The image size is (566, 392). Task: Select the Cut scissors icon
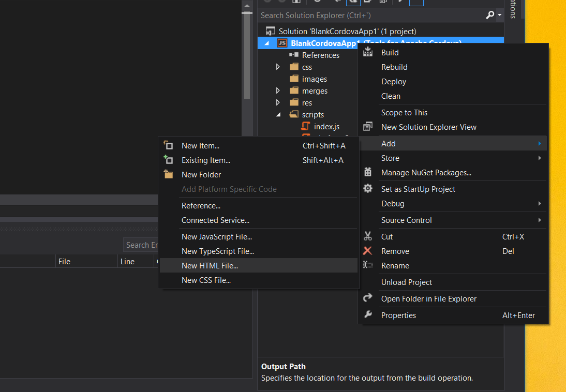point(368,236)
